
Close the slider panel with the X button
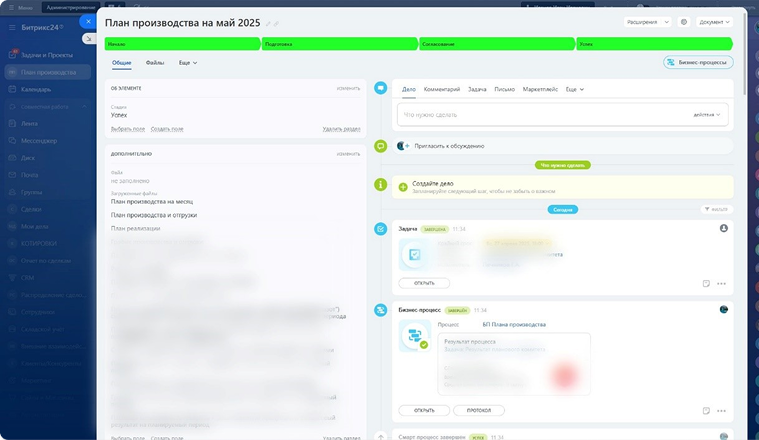[88, 20]
